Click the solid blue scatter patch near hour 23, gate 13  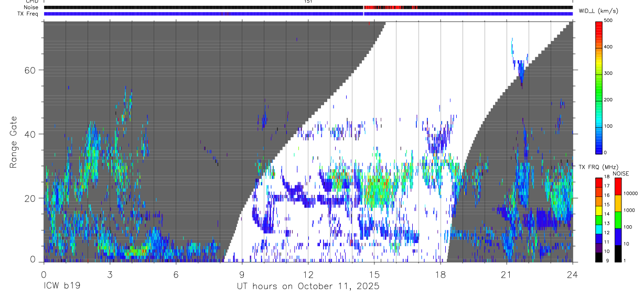(x=545, y=218)
